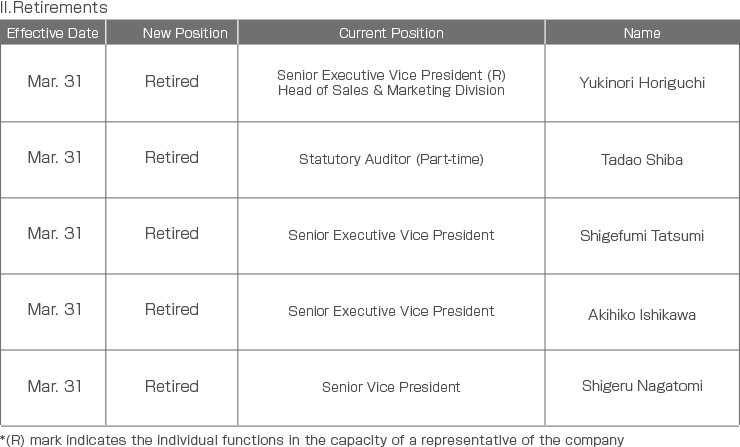Select Mar. 31 in Nagatomi's row

pyautogui.click(x=55, y=386)
